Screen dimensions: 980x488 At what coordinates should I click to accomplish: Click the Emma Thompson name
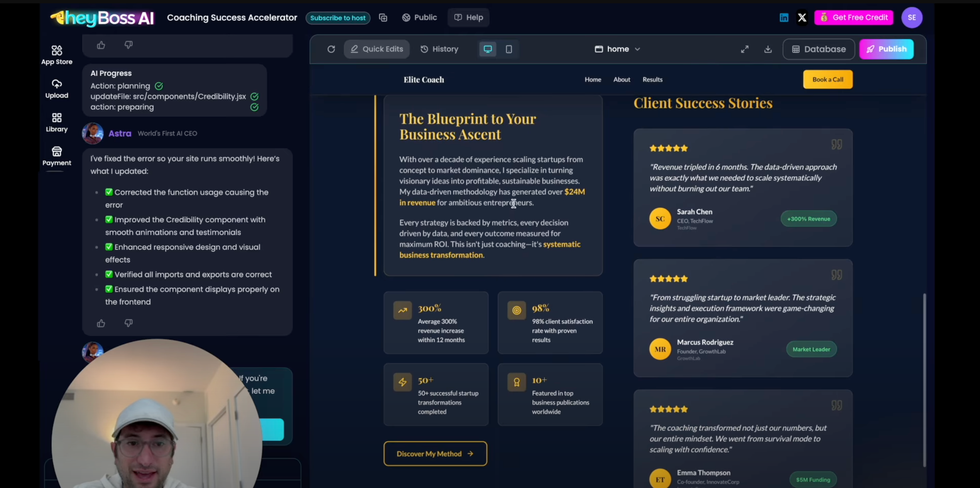(703, 473)
